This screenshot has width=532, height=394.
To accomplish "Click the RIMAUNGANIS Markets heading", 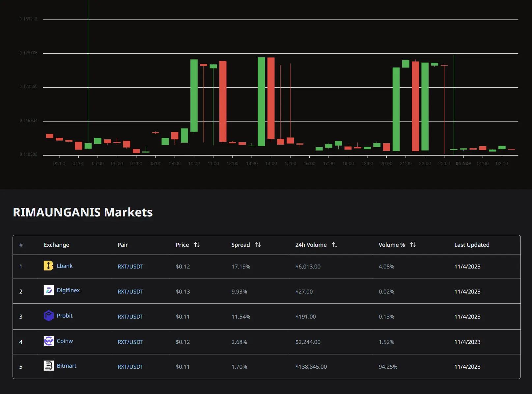I will click(83, 212).
